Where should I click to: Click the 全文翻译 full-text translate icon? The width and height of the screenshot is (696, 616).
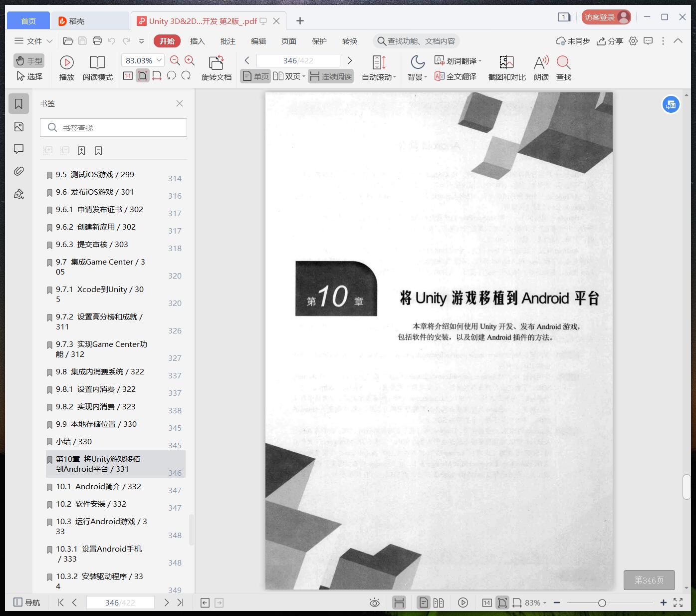pyautogui.click(x=440, y=76)
